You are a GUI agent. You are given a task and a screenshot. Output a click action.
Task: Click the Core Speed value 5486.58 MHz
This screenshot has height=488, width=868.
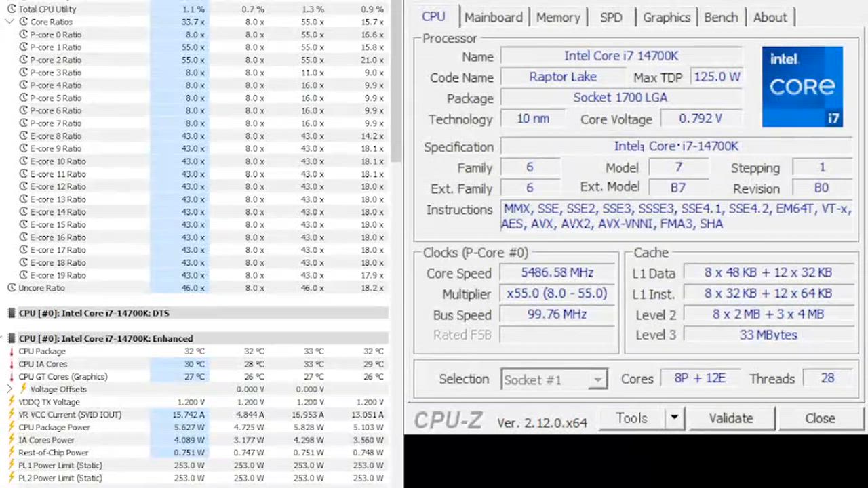[557, 272]
